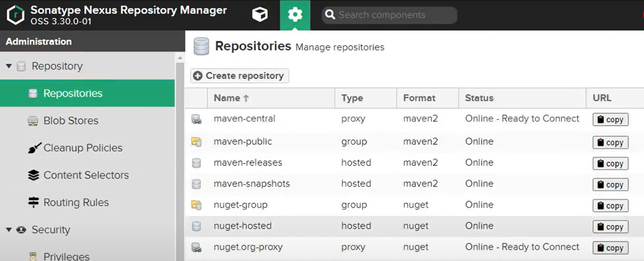Click the sidebar vertical scrollbar track
Screen dimensions: 644x261
180,161
